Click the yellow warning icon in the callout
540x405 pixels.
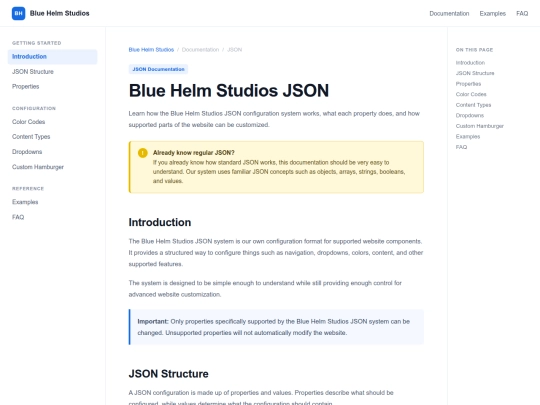click(x=143, y=153)
